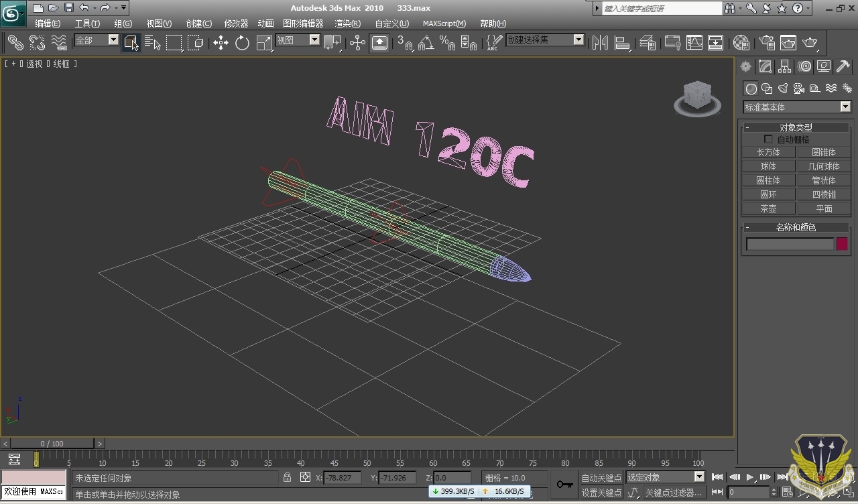Viewport: 858px width, 504px height.
Task: Click the Render Production teapot icon
Action: click(810, 42)
